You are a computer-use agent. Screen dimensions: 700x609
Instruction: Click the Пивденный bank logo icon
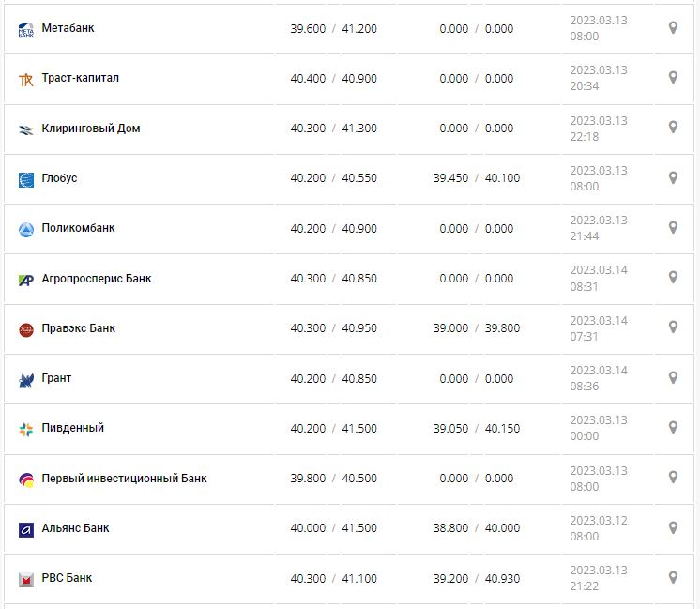pos(26,429)
